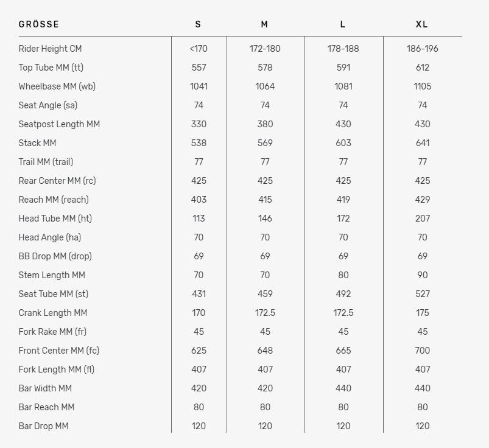Click the 431 seat tube value

click(199, 294)
